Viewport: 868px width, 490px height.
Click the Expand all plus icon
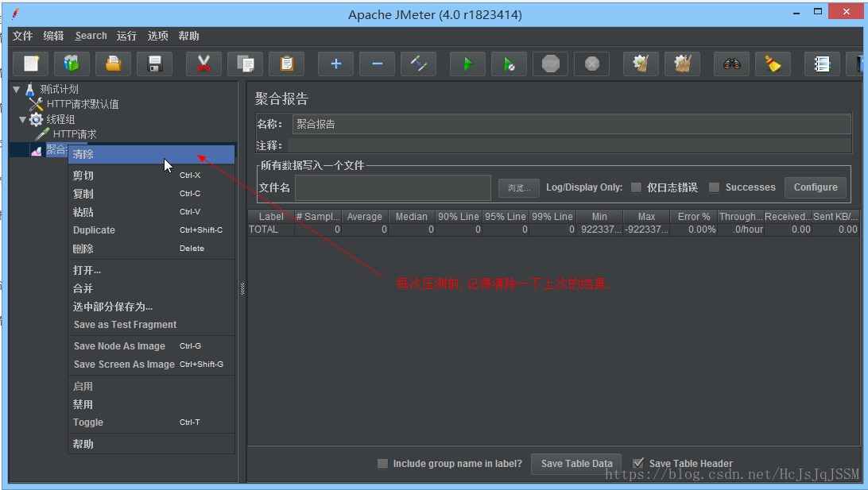(x=335, y=64)
